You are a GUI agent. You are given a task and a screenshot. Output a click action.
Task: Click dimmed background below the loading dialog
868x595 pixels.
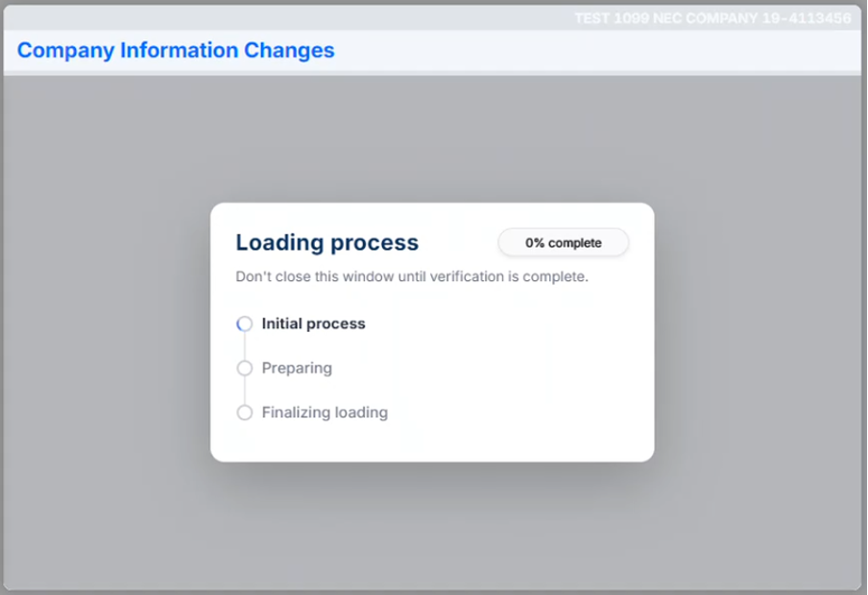pos(432,526)
